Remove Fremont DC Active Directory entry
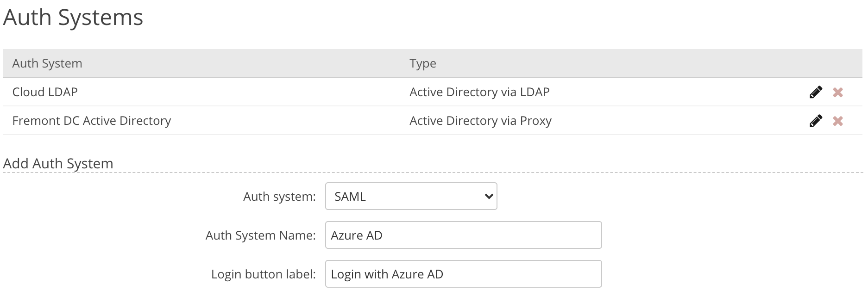Screen dimensions: 868x296 coord(837,121)
